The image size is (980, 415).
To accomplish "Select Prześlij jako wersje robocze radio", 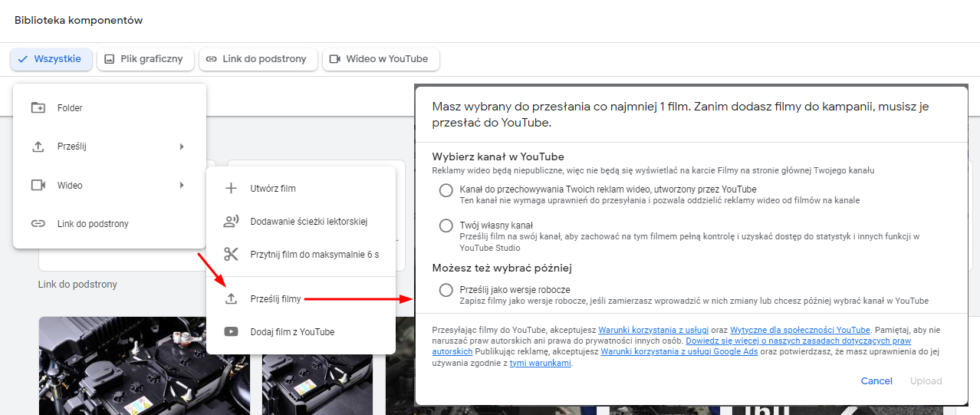I will (x=446, y=290).
